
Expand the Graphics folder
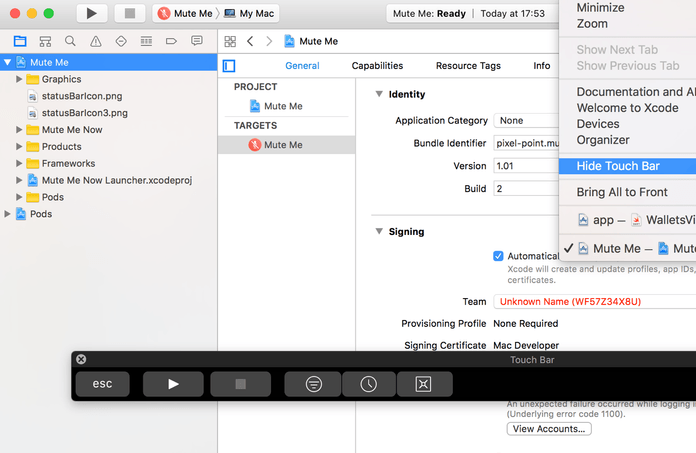click(19, 79)
